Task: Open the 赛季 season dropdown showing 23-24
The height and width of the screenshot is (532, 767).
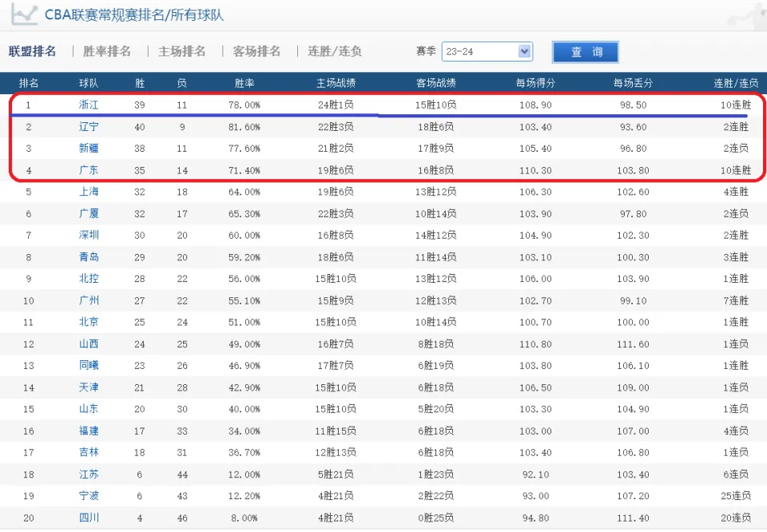Action: point(487,51)
